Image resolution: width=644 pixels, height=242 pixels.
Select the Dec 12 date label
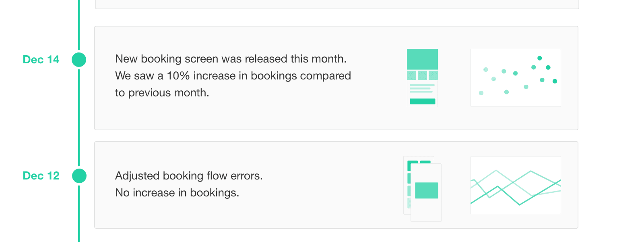tap(41, 175)
